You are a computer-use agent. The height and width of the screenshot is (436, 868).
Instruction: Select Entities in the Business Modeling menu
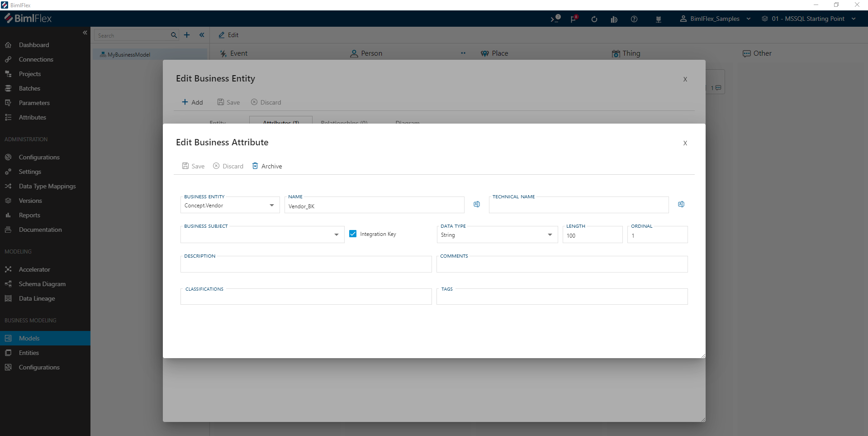click(30, 353)
